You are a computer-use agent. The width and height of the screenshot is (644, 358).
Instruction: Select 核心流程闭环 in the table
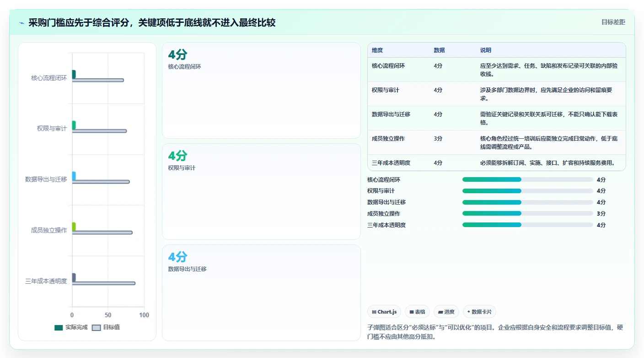[388, 66]
